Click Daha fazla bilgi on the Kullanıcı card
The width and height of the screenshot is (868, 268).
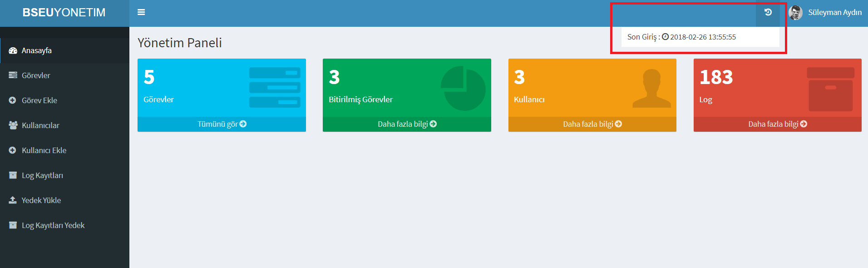coord(592,124)
